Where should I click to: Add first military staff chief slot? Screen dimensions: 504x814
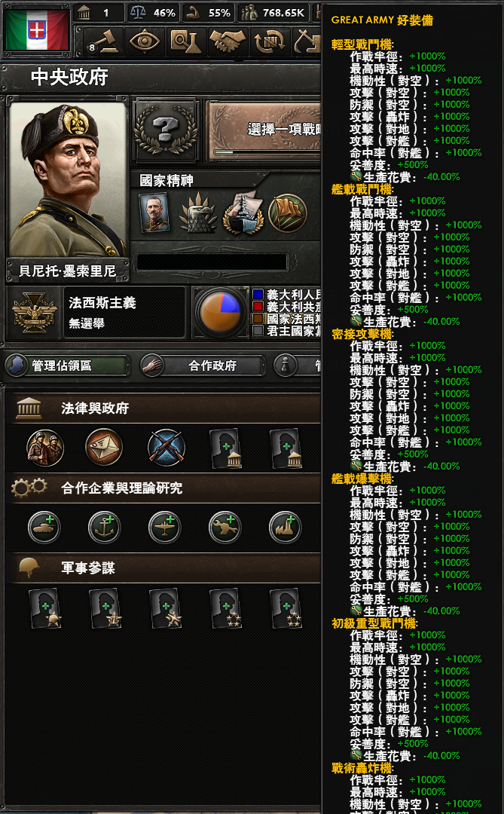(x=45, y=608)
